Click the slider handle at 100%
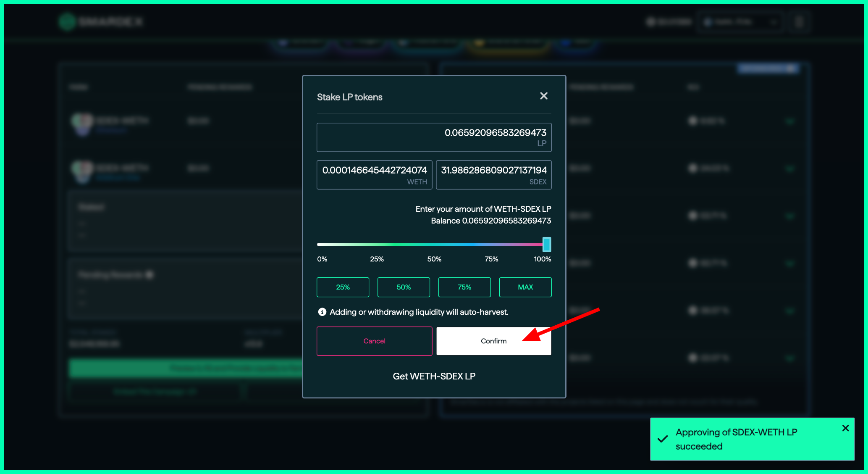This screenshot has height=474, width=868. click(546, 244)
